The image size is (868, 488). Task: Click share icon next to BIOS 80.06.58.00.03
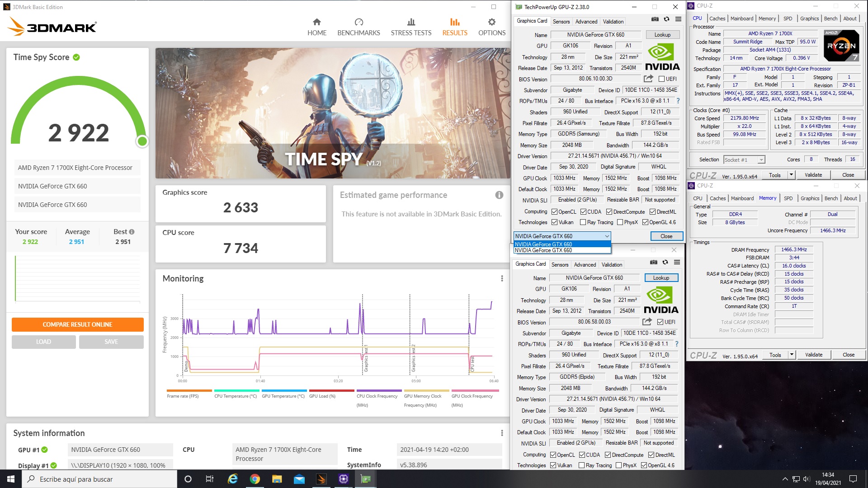(x=647, y=322)
